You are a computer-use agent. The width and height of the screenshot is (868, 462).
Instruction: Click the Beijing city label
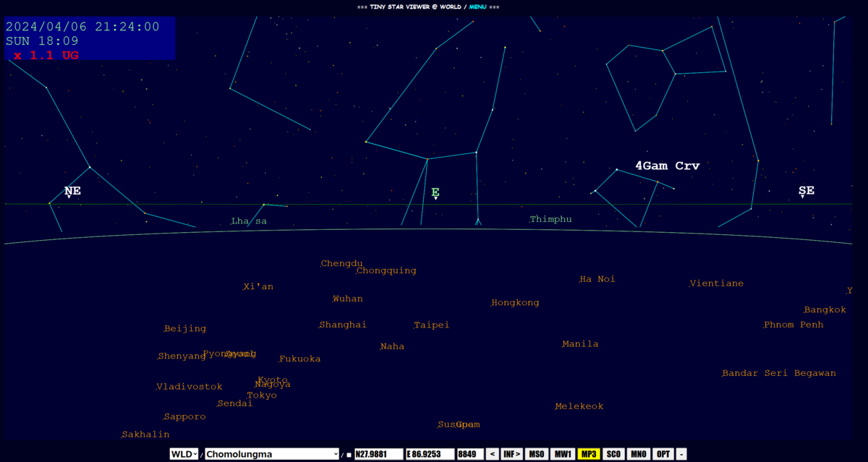click(185, 328)
